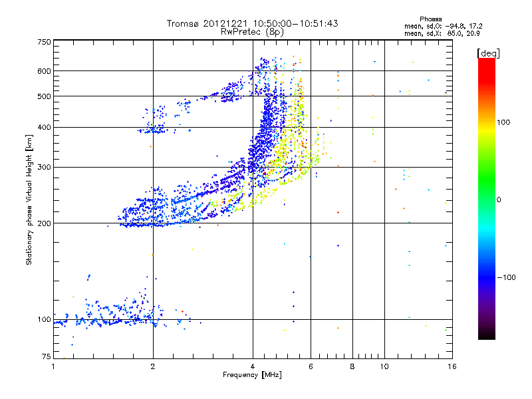
Task: Click the x-axis tick label '4'
Action: [x=253, y=366]
